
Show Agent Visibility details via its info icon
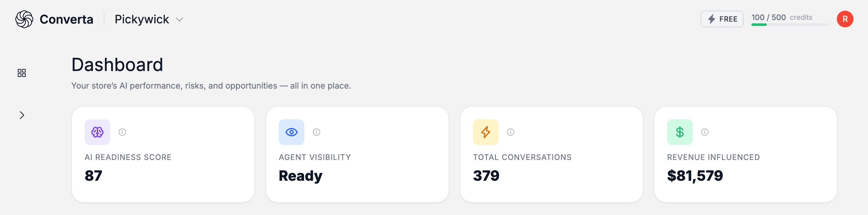click(316, 132)
